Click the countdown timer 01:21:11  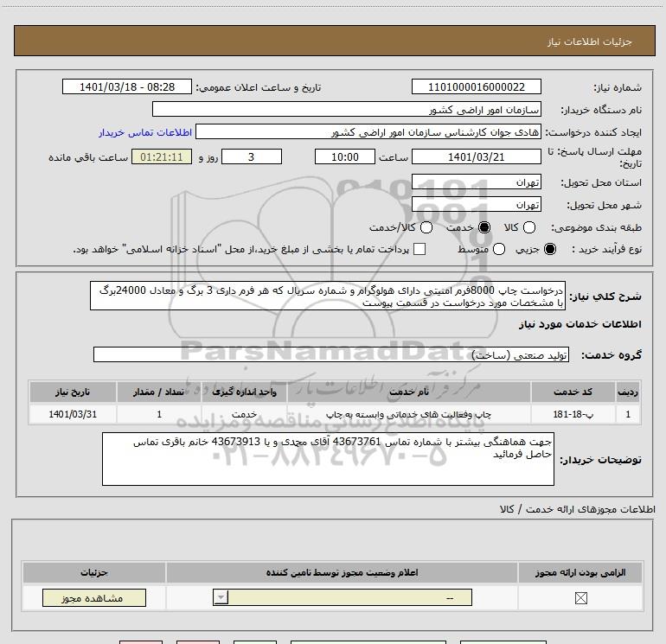pyautogui.click(x=162, y=156)
